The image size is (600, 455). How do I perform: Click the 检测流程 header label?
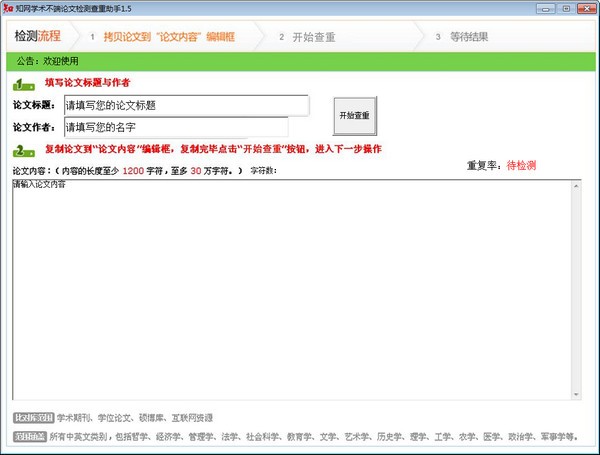click(37, 37)
